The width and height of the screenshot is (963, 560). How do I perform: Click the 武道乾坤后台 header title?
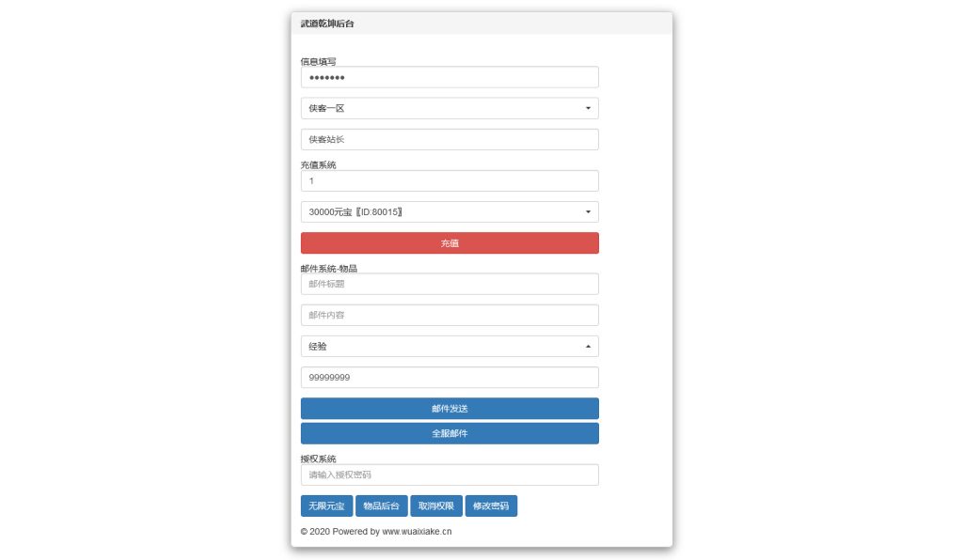[x=328, y=23]
